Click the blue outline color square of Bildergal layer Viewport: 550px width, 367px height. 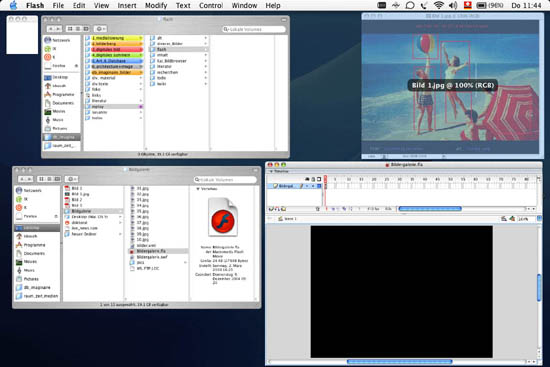click(x=319, y=186)
